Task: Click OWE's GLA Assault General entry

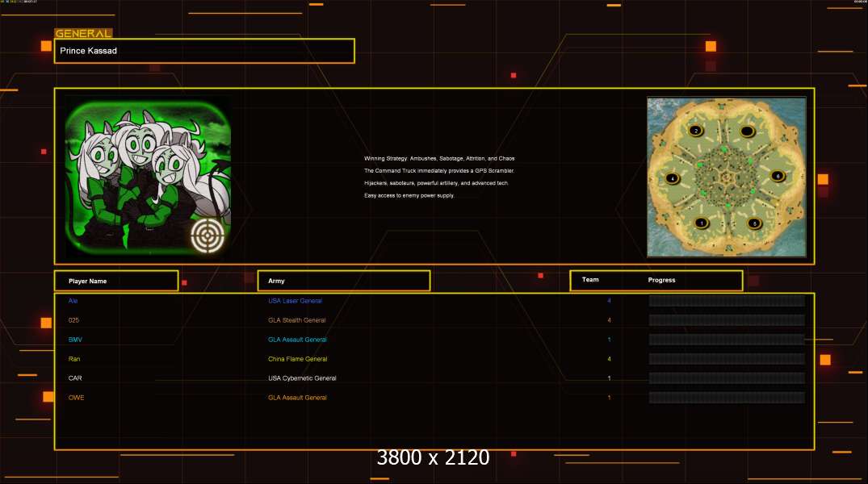Action: point(297,398)
